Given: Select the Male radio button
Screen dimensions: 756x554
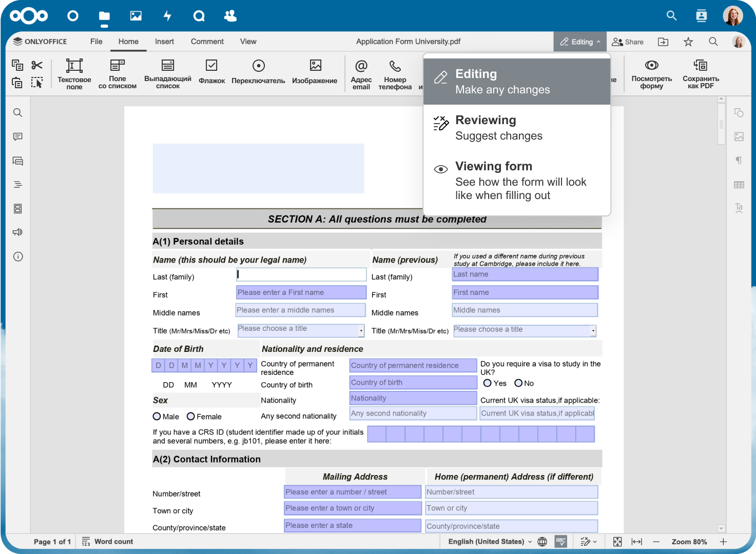Looking at the screenshot, I should (157, 417).
